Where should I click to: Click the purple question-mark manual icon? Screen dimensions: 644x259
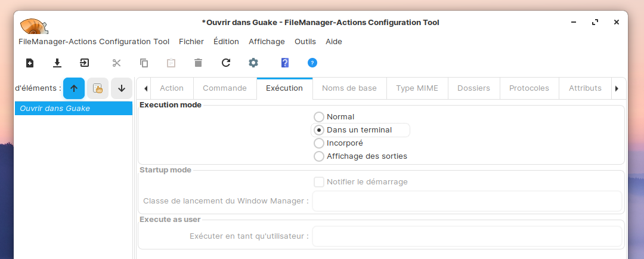284,63
